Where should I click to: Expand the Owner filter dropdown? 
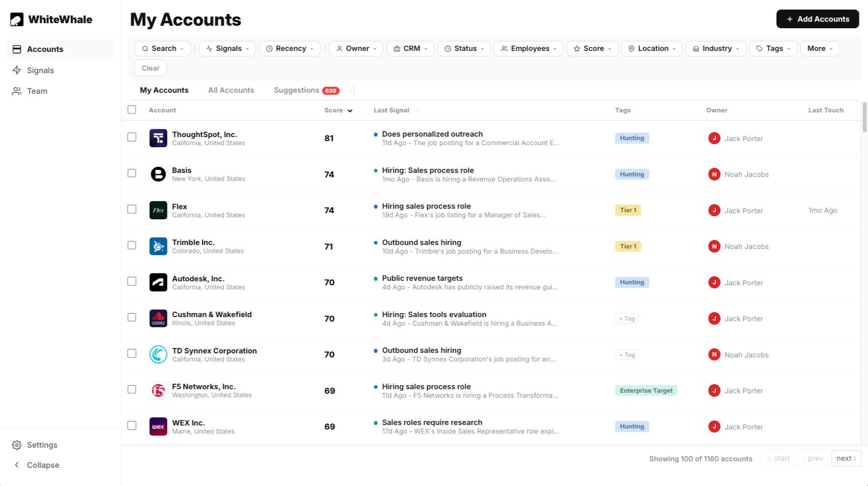tap(356, 48)
